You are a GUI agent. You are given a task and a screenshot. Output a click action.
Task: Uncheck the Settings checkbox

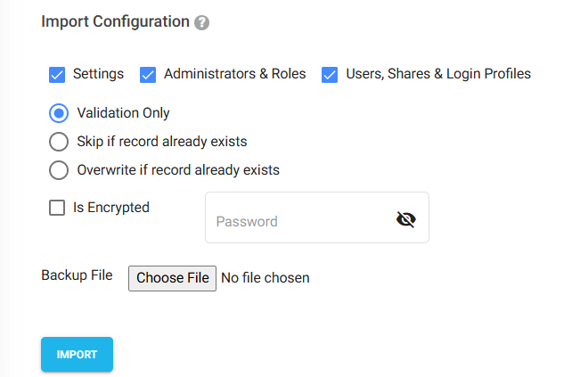[57, 75]
